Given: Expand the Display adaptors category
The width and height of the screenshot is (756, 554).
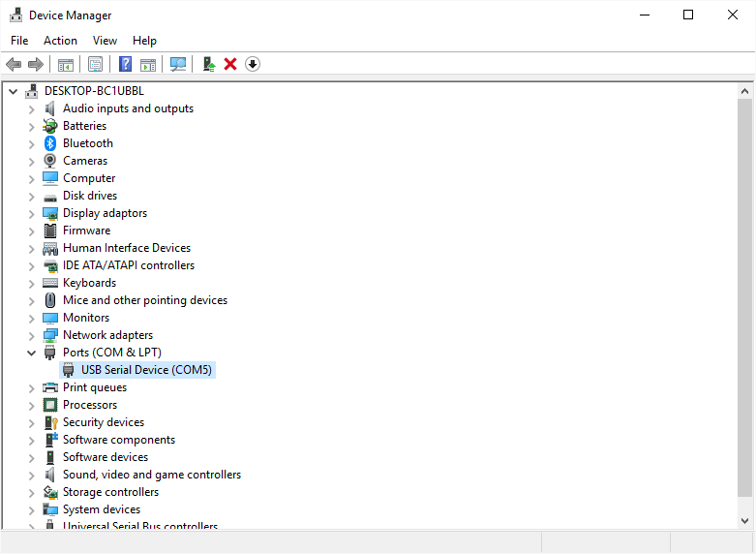Looking at the screenshot, I should [x=31, y=213].
